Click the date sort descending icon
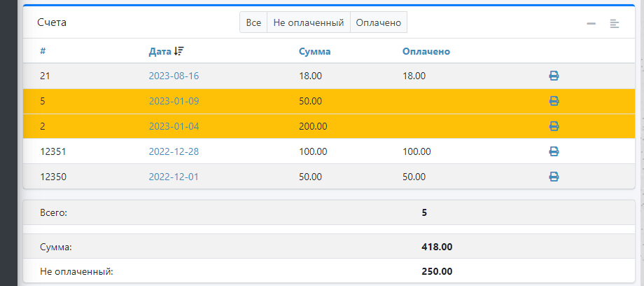This screenshot has height=286, width=644. click(x=179, y=51)
